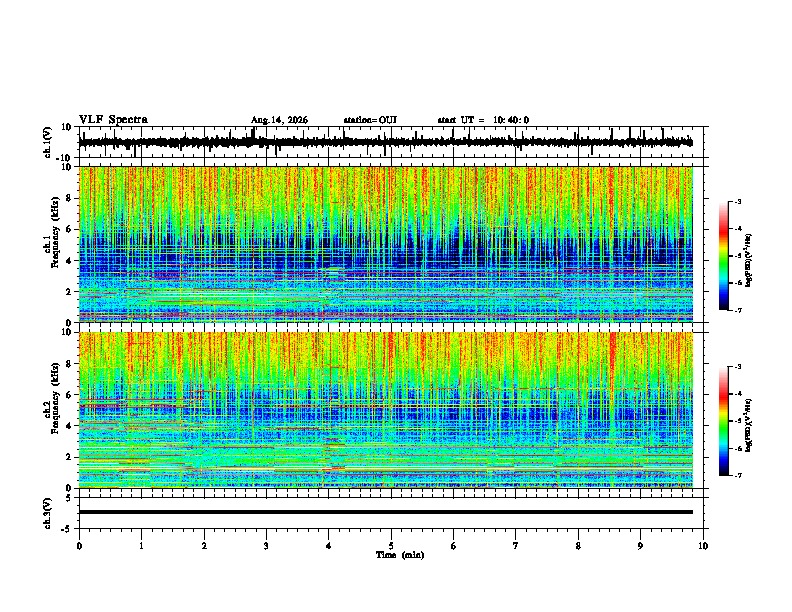Click the ch.2 colorbar "-3" label

coord(738,367)
